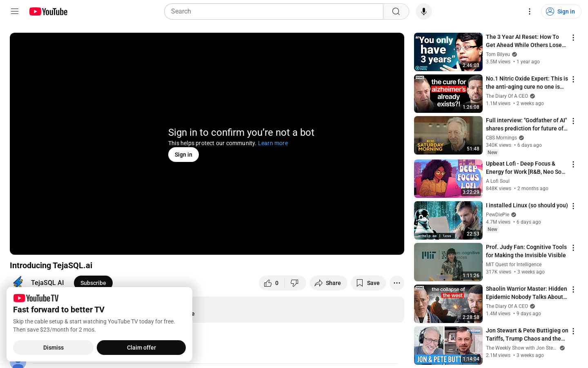Visit the MIT Quest for Intelligence channel
The height and width of the screenshot is (368, 588).
514,265
